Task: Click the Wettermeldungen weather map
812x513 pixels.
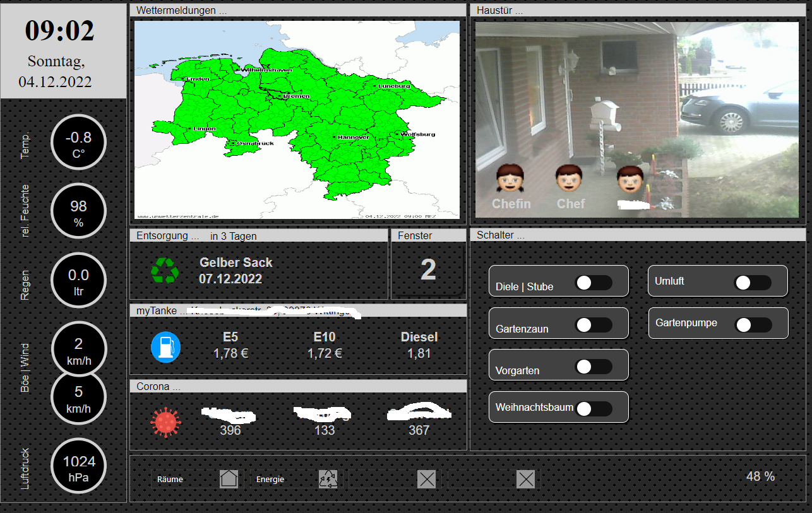Action: click(297, 120)
